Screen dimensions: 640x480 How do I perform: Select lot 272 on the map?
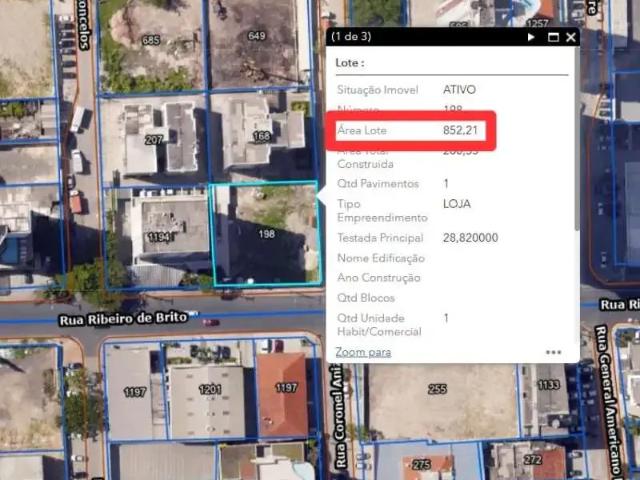pyautogui.click(x=533, y=460)
